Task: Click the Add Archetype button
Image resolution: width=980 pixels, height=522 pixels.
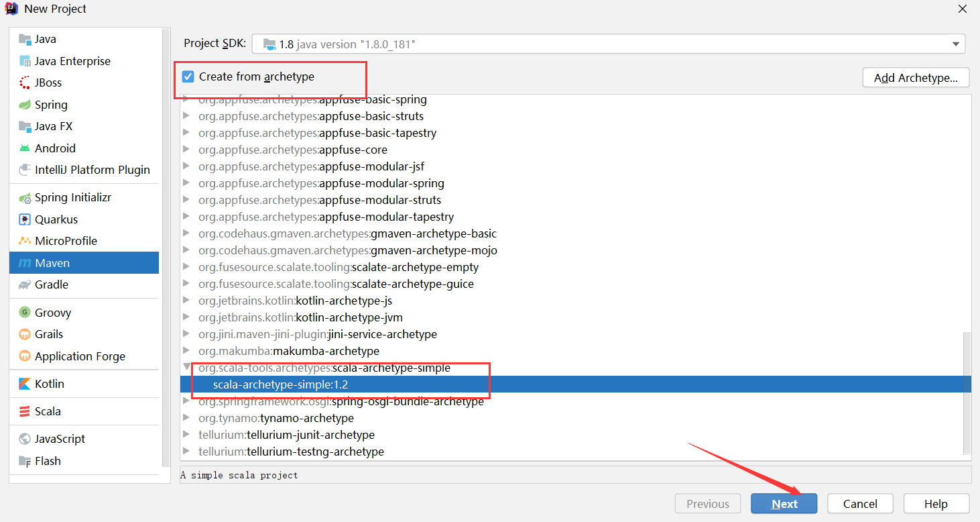Action: (916, 78)
